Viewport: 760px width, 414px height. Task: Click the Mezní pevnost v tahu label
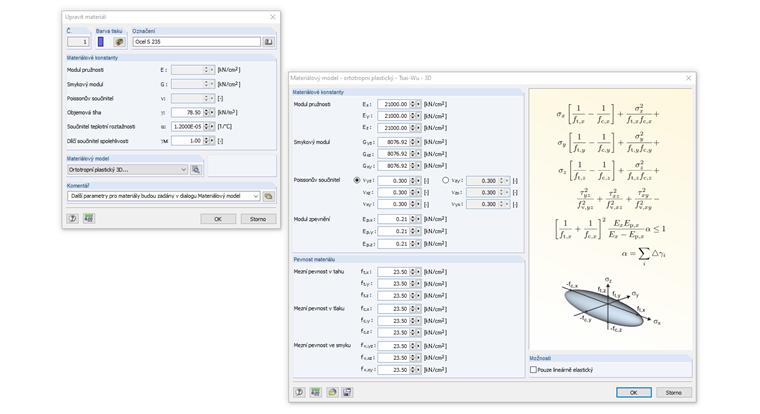(319, 272)
